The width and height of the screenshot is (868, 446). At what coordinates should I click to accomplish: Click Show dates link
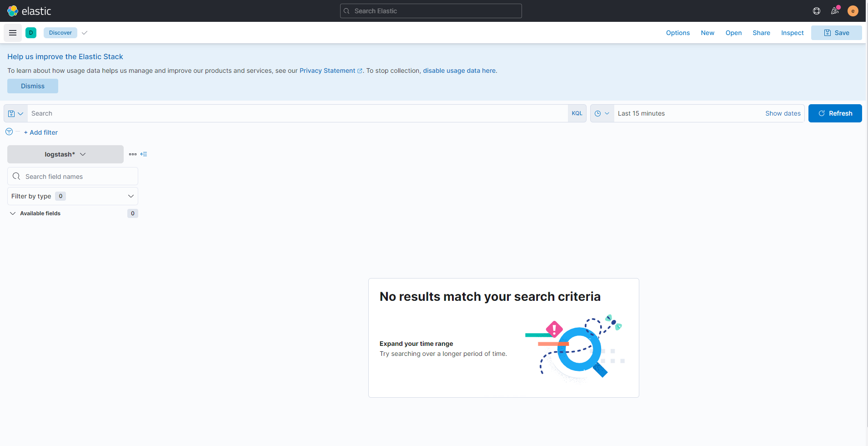pos(783,113)
